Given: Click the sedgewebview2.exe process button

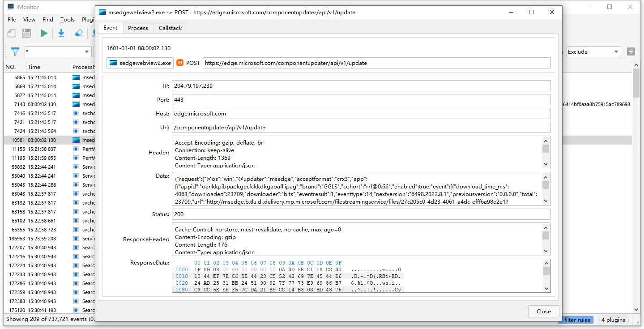Looking at the screenshot, I should (x=140, y=63).
